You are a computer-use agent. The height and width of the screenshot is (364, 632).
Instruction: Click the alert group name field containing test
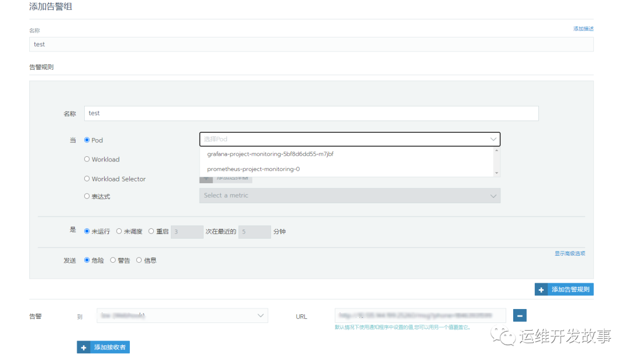[x=311, y=44]
